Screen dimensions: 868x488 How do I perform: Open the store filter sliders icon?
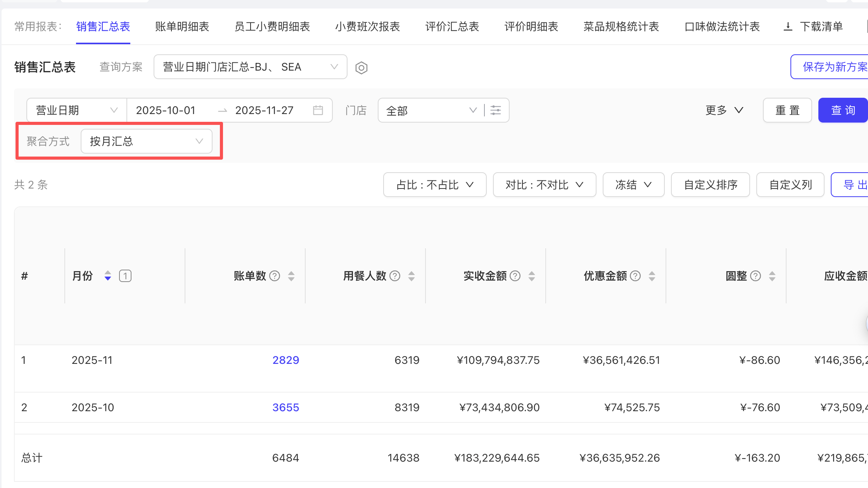pyautogui.click(x=496, y=110)
